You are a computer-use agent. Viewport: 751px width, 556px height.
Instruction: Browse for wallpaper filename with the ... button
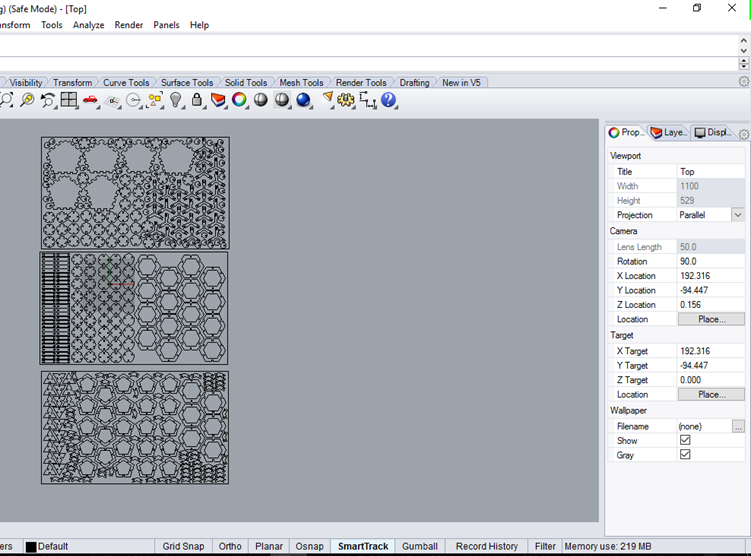point(738,426)
